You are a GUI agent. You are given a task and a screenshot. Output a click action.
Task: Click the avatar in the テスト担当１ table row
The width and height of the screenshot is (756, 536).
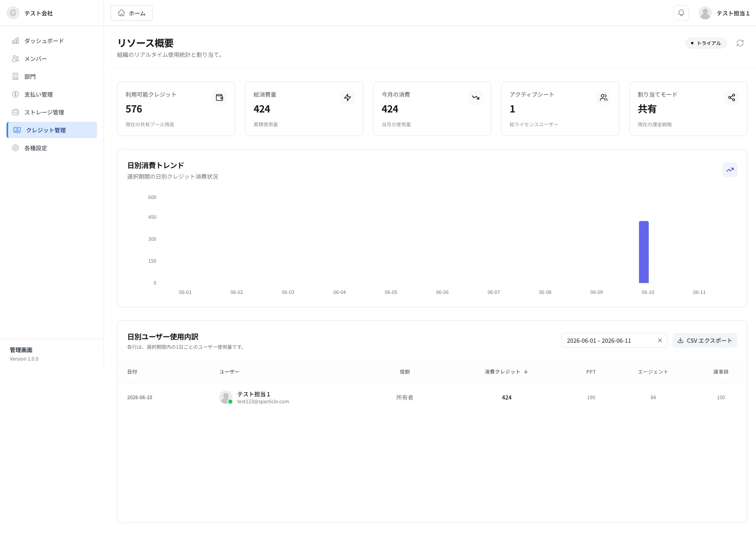(225, 397)
